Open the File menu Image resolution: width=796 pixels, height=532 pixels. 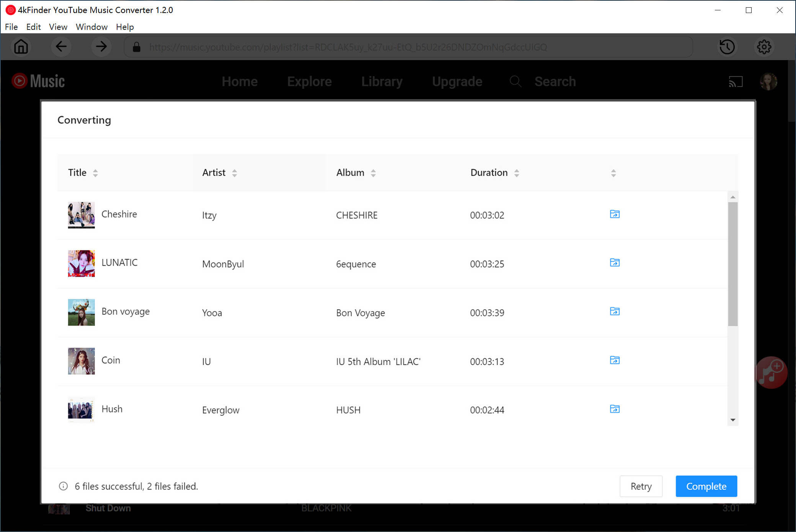[11, 27]
